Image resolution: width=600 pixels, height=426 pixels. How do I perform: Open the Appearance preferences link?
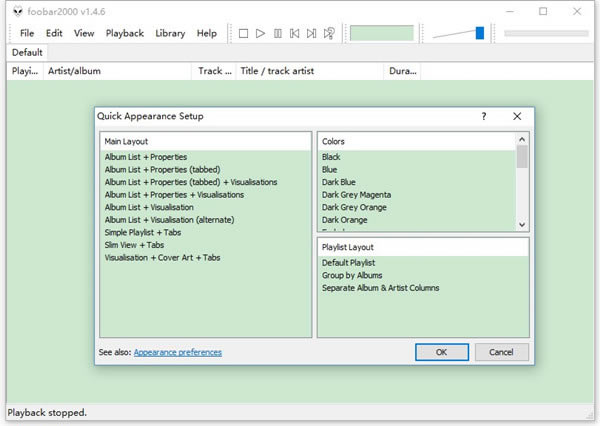pyautogui.click(x=178, y=353)
